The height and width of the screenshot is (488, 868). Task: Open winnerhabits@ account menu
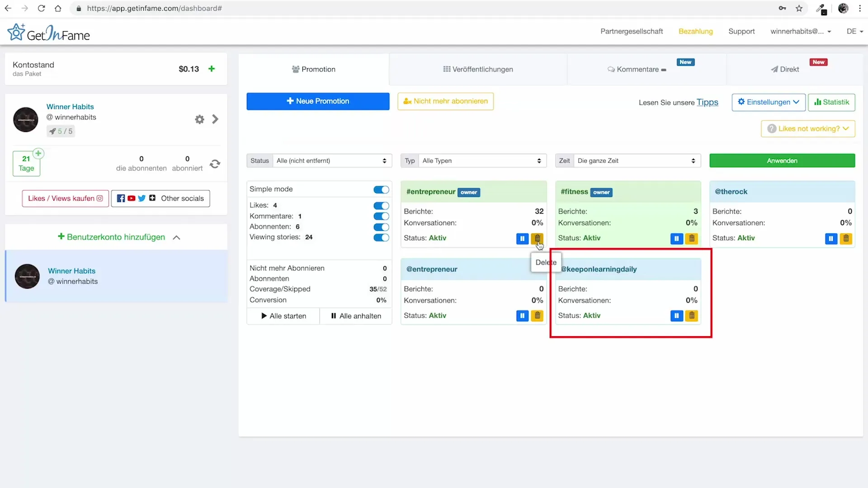click(801, 31)
